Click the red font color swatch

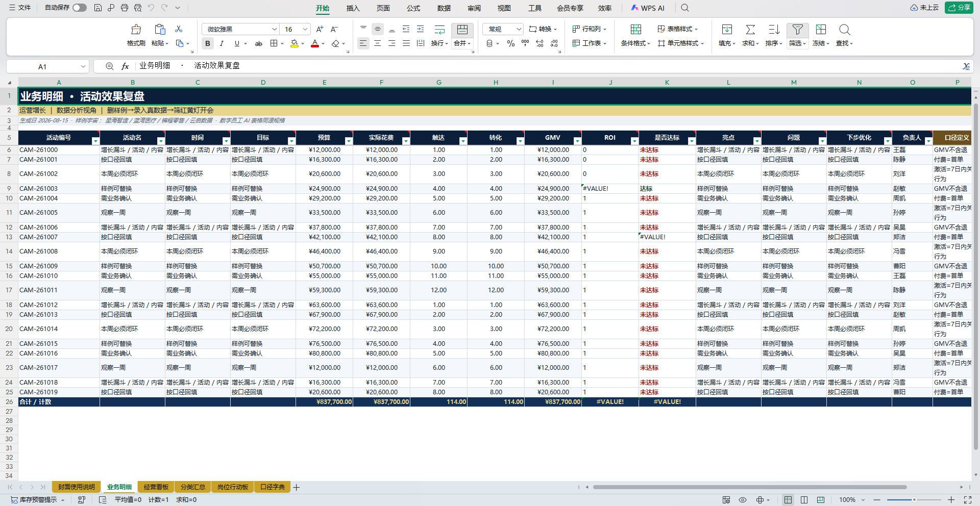coord(315,44)
